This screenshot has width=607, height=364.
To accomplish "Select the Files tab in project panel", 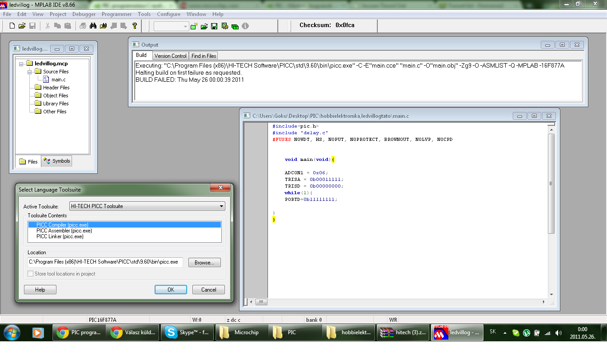I will [28, 161].
